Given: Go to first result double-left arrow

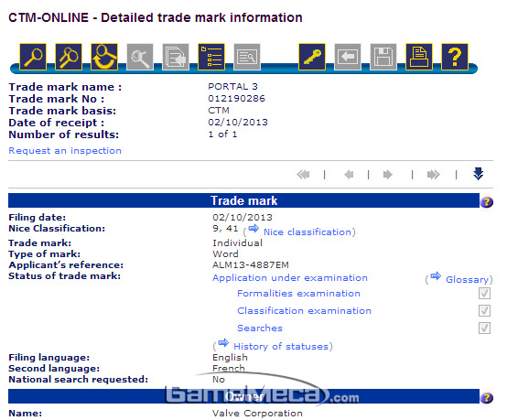Looking at the screenshot, I should 303,175.
